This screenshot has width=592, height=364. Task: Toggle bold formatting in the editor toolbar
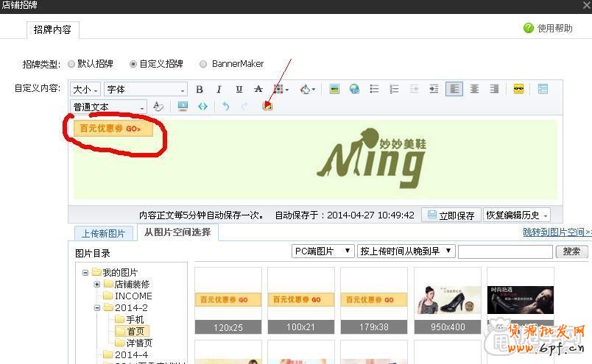[x=200, y=90]
